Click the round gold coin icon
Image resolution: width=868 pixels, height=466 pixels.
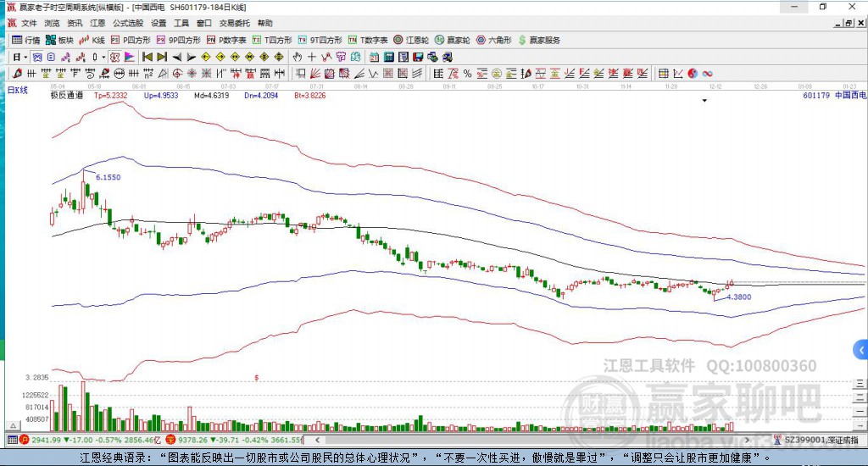[x=497, y=73]
